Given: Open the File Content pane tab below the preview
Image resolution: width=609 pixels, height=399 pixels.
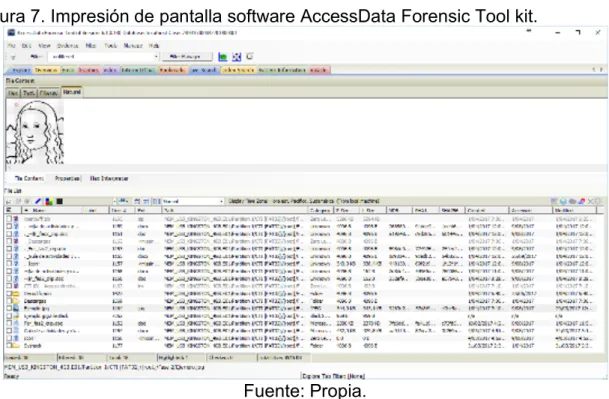Looking at the screenshot, I should coord(29,179).
